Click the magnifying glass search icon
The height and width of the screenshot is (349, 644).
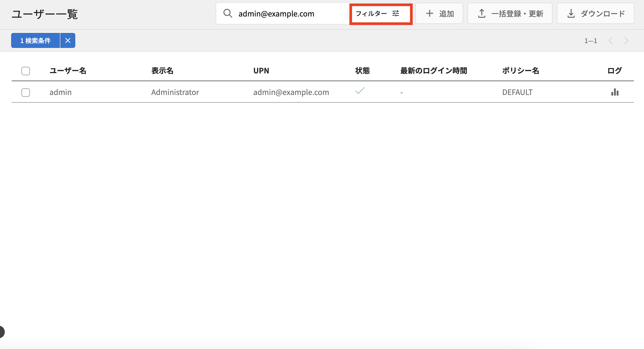click(x=228, y=13)
